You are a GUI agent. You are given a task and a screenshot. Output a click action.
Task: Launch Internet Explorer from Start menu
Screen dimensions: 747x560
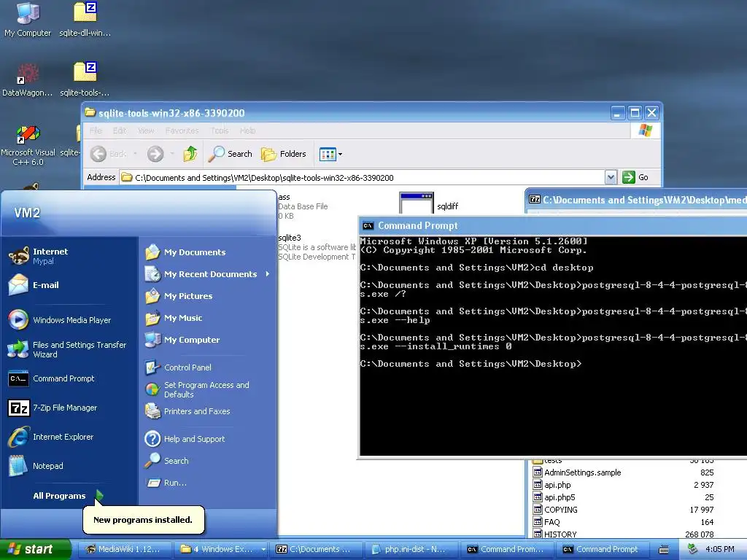52,437
